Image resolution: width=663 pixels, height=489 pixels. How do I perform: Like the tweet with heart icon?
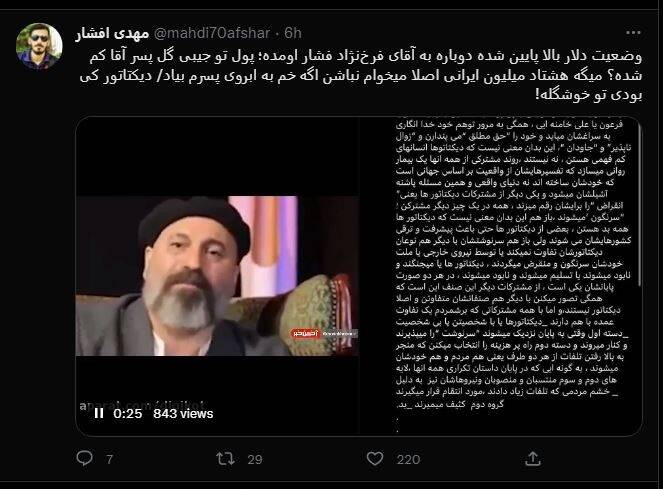(375, 459)
